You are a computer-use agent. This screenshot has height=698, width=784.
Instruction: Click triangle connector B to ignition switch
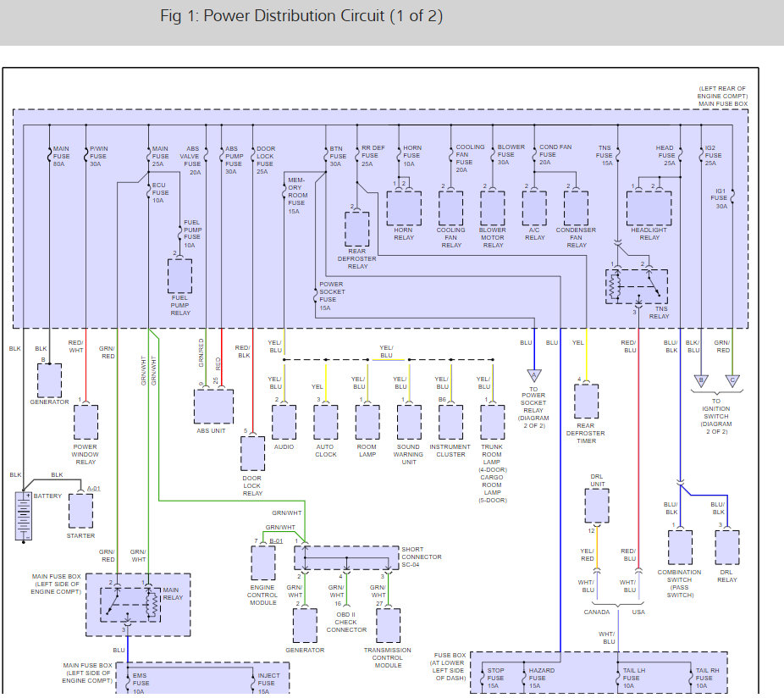point(700,379)
